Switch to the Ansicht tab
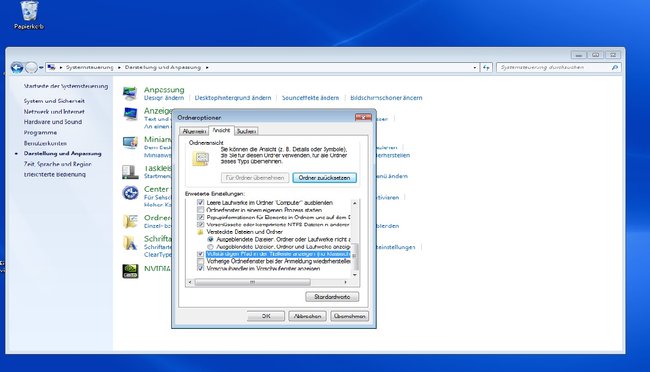Image resolution: width=650 pixels, height=372 pixels. pyautogui.click(x=221, y=130)
